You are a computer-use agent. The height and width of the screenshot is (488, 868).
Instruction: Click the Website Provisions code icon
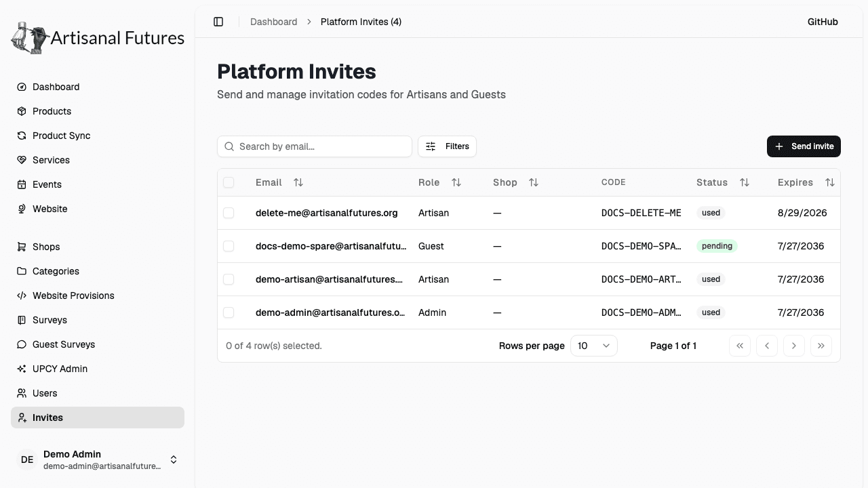point(22,296)
